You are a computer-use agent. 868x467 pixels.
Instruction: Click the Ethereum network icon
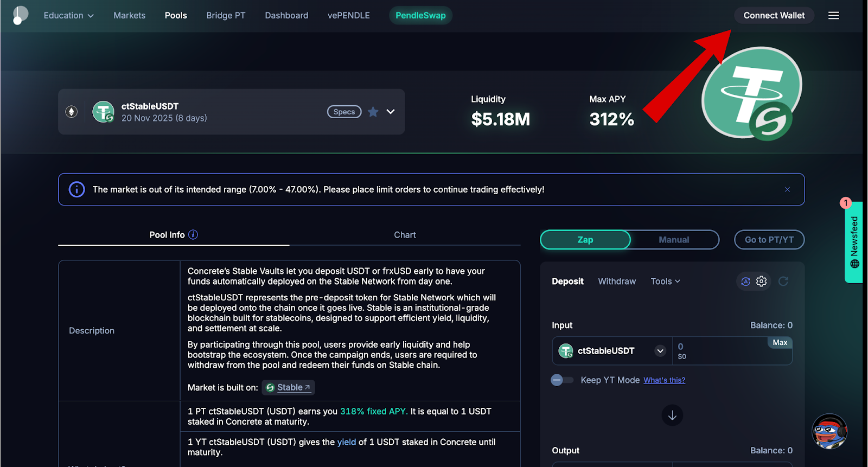(x=72, y=112)
